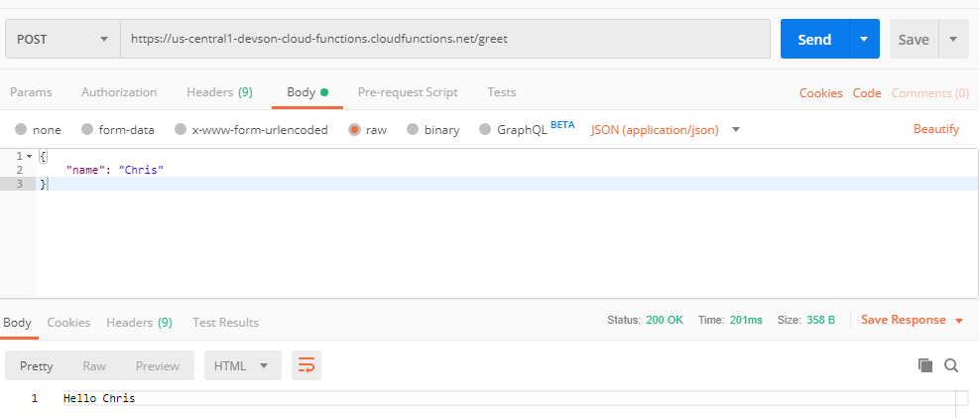Send the request
The width and height of the screenshot is (980, 418).
tap(814, 39)
